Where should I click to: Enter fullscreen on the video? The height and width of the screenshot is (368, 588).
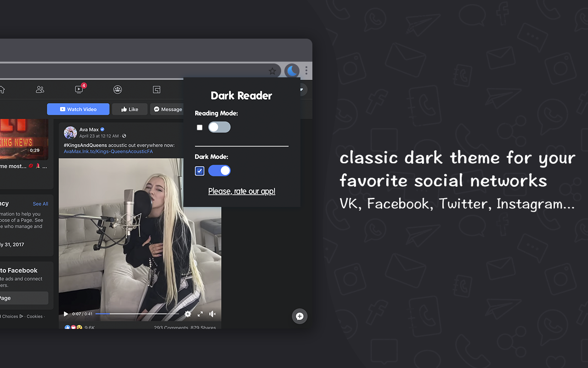(x=200, y=314)
